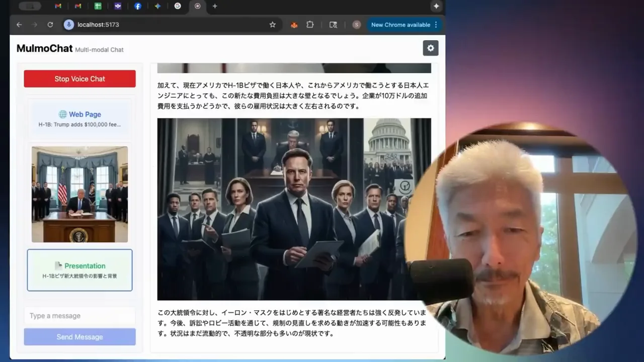Stop the voice chat

click(x=79, y=79)
